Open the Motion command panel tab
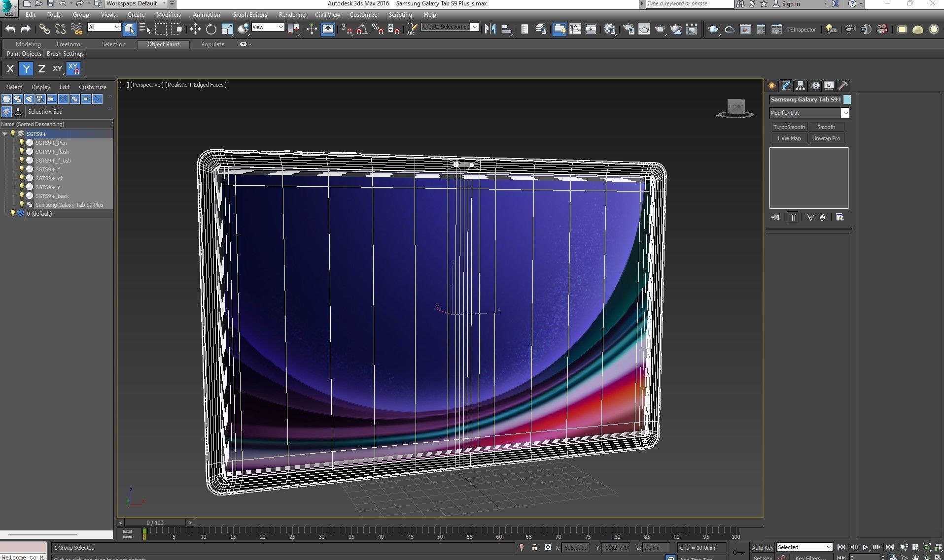The image size is (944, 560). click(815, 86)
